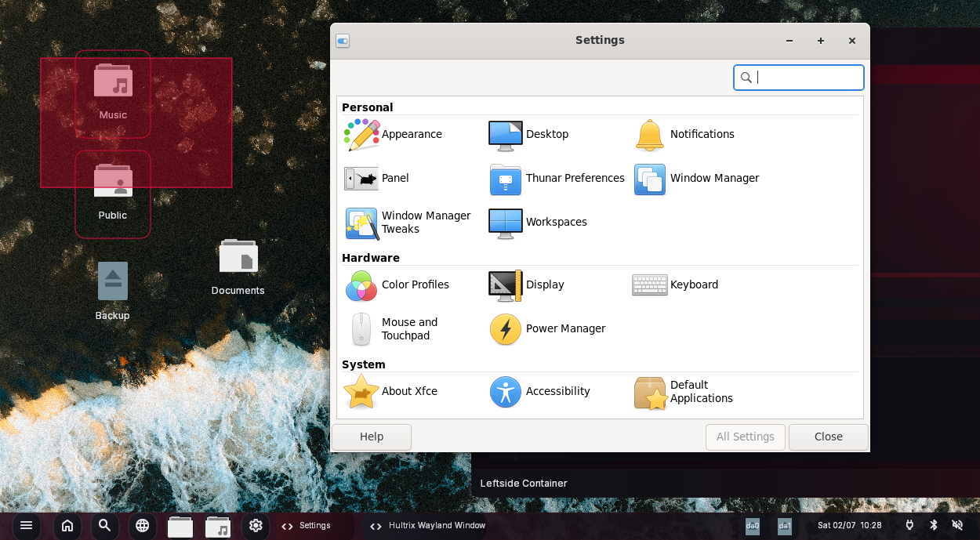Open the globe web browser launcher

point(143,525)
